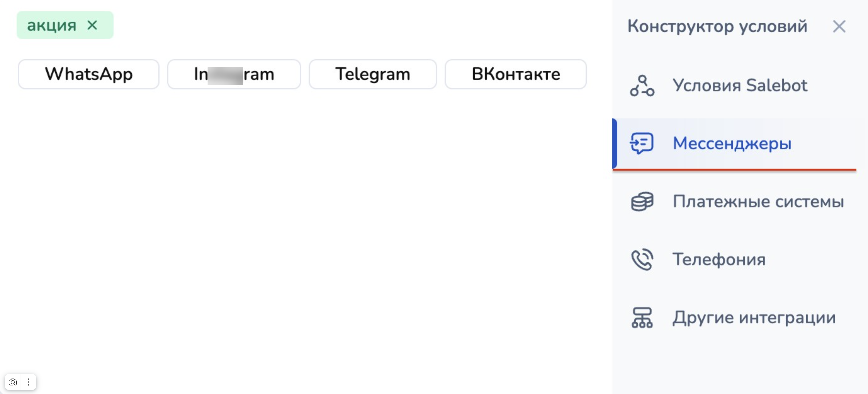
Task: Click the Конструктор условий panel title
Action: point(717,26)
